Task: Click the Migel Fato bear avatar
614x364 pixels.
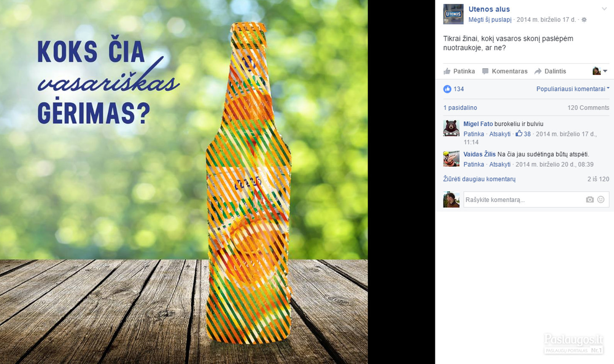Action: click(451, 128)
